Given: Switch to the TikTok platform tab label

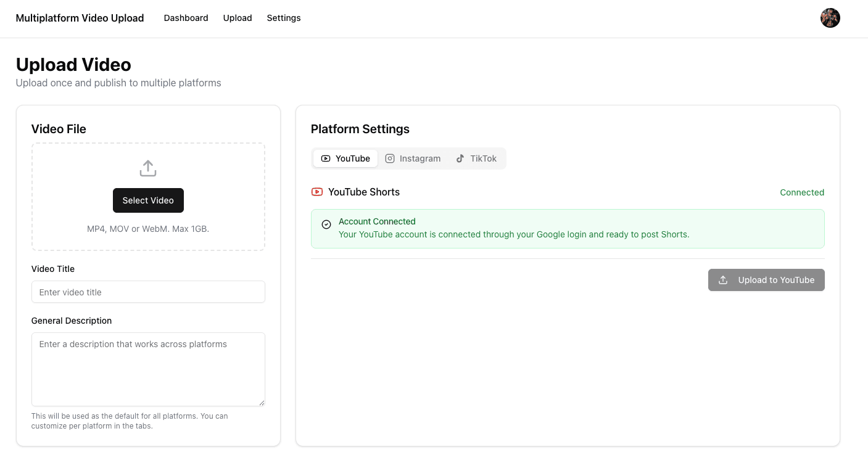Looking at the screenshot, I should coord(483,158).
